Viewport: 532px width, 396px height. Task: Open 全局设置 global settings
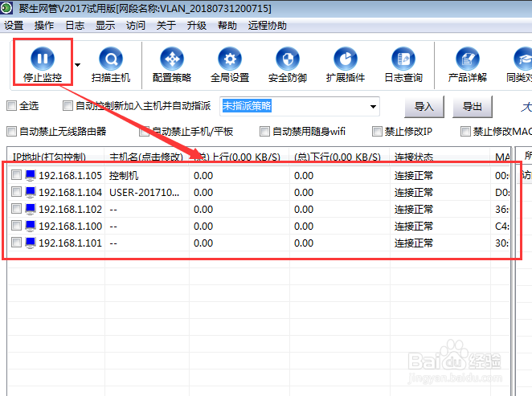pyautogui.click(x=230, y=65)
